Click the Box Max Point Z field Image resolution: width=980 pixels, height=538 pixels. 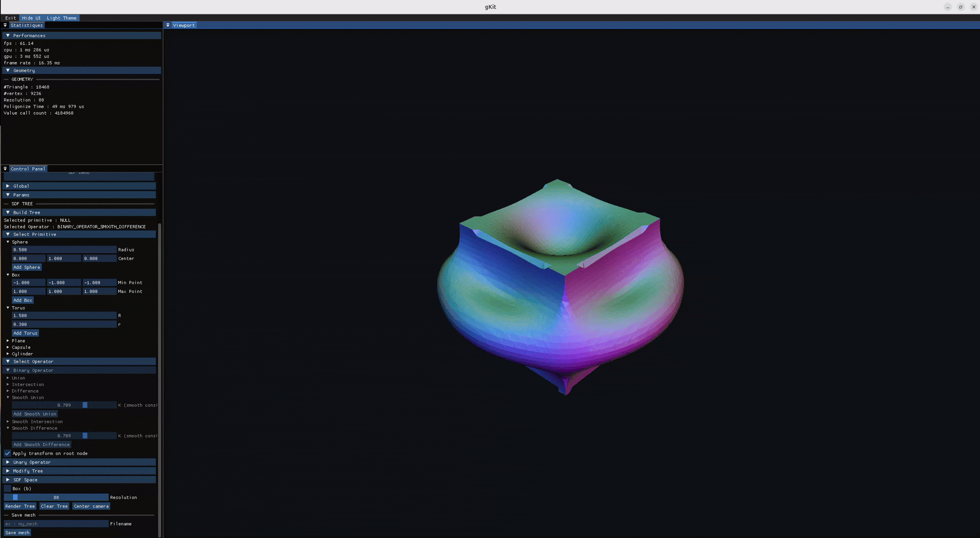coord(99,292)
